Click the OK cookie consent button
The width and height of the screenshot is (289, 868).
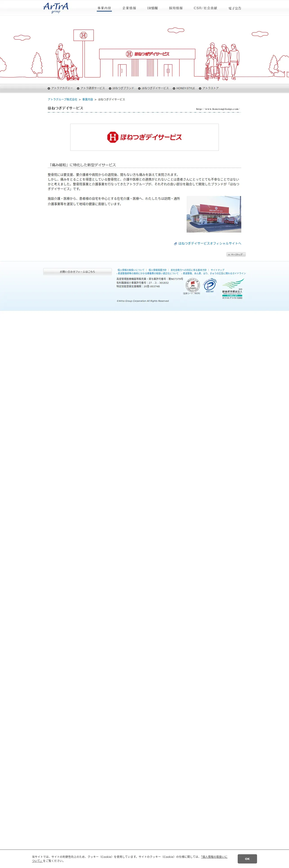coord(247,859)
